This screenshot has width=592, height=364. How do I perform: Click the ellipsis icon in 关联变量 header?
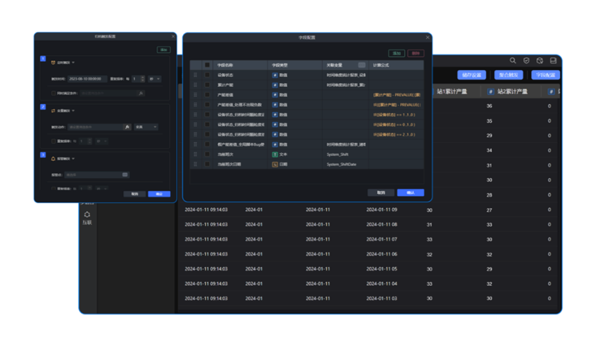(x=362, y=65)
